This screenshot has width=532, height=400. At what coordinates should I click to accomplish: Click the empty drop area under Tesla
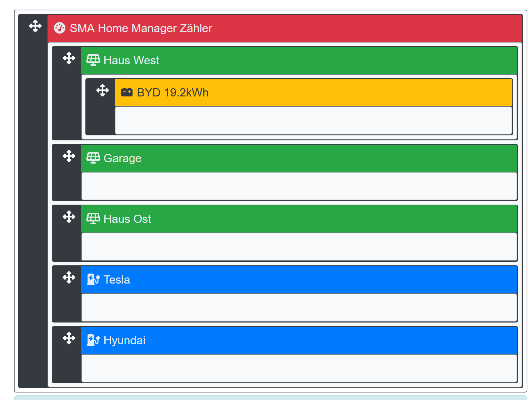[x=299, y=307]
